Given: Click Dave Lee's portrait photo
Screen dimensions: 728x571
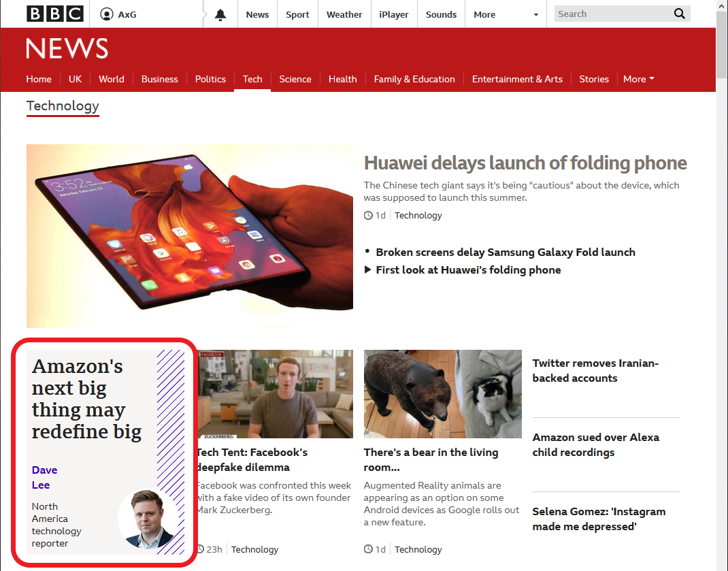Looking at the screenshot, I should click(148, 519).
